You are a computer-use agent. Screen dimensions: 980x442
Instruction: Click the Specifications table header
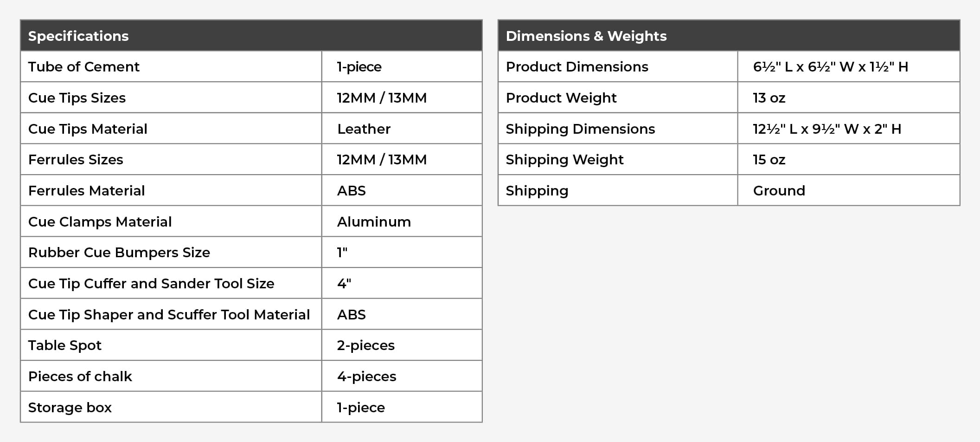[78, 36]
